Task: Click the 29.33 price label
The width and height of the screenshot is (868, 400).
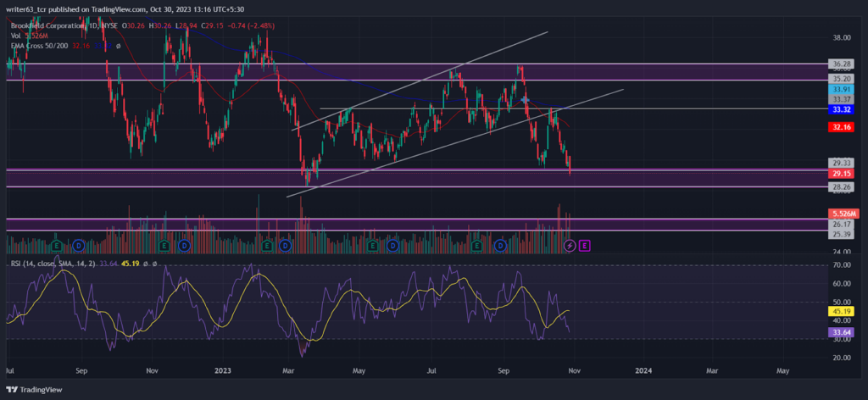Action: tap(840, 164)
